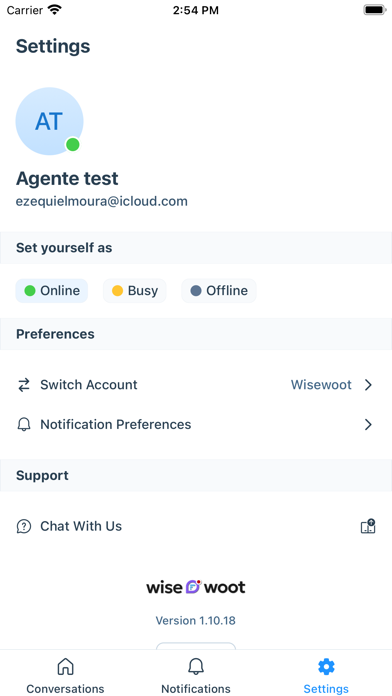
Task: Click the Switch Account arrows icon
Action: pyautogui.click(x=24, y=385)
